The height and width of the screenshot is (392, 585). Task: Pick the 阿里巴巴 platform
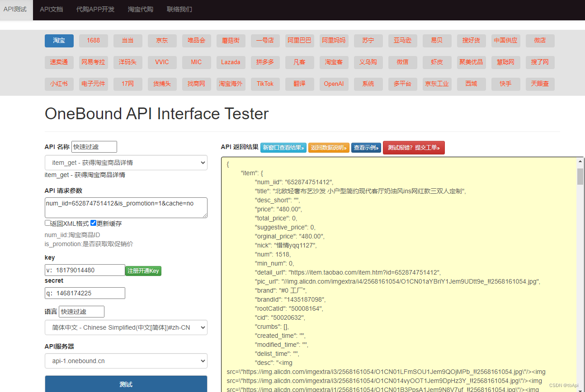click(300, 41)
